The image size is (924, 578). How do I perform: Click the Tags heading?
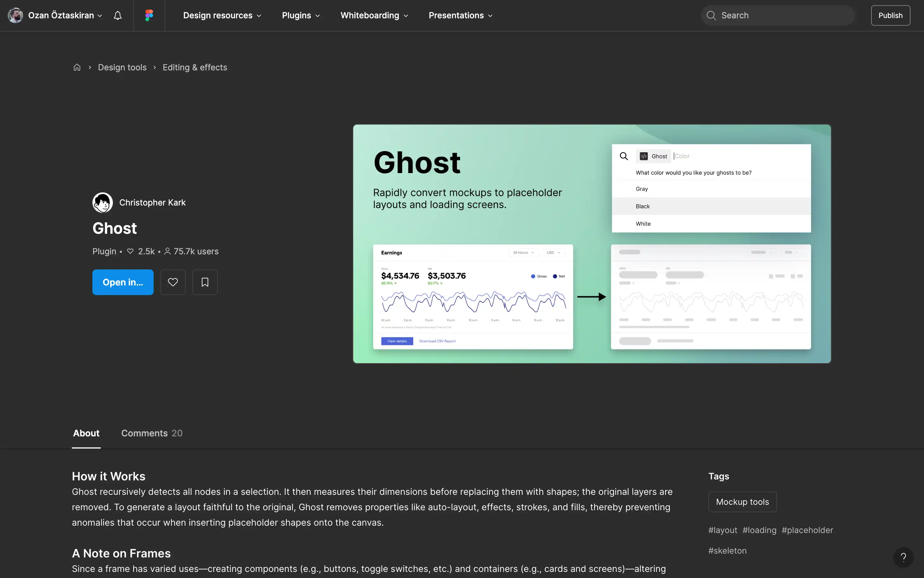click(719, 476)
